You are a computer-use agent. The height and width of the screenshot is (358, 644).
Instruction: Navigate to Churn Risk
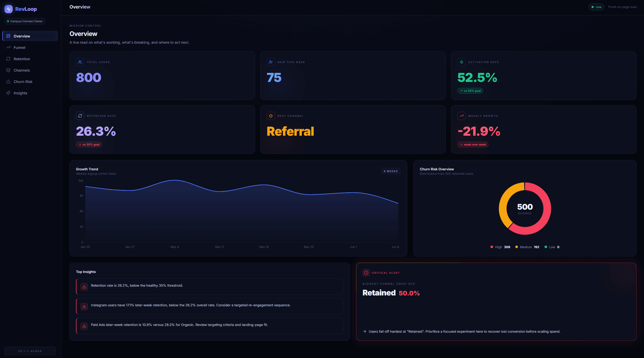click(30, 82)
